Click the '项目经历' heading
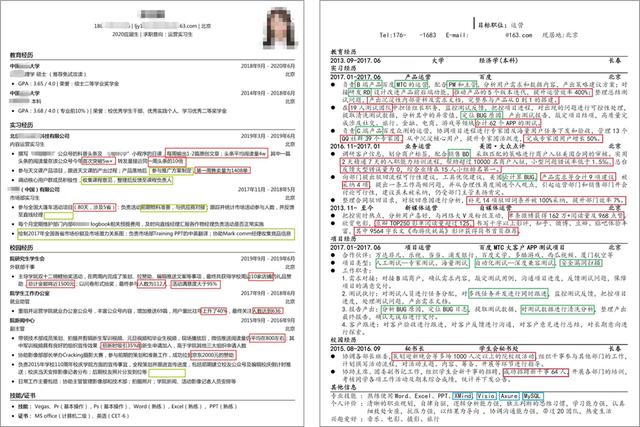The image size is (640, 427). pos(343,239)
